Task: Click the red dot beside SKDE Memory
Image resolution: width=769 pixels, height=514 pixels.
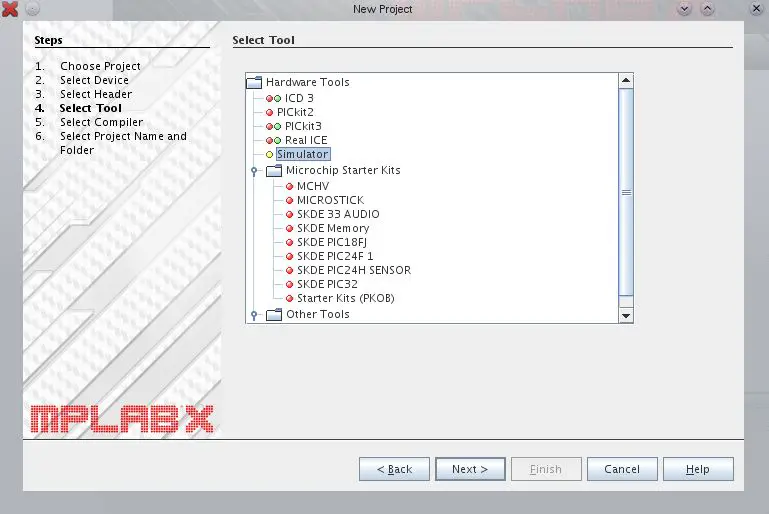Action: 289,229
